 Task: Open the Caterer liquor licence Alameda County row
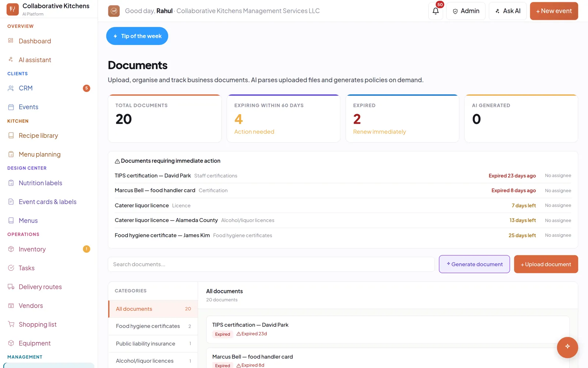pyautogui.click(x=343, y=220)
